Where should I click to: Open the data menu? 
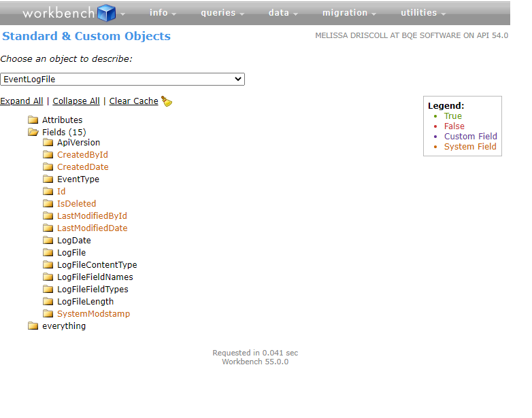coord(283,13)
